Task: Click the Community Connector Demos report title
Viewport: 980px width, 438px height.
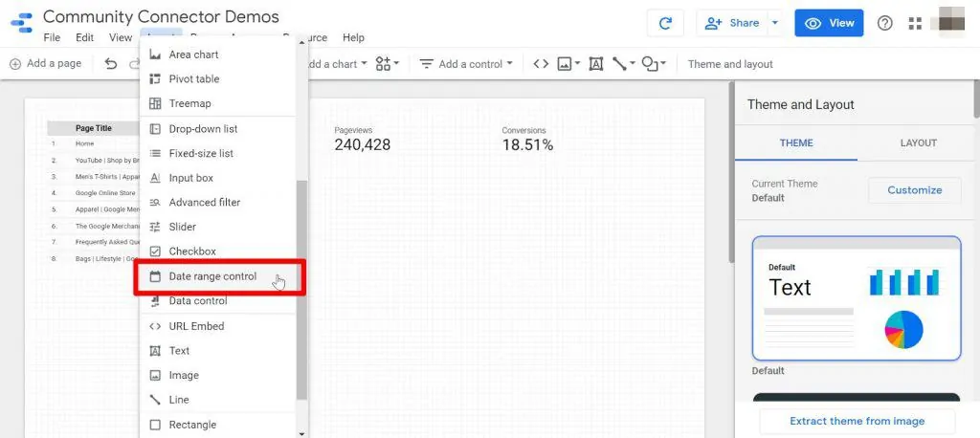Action: (161, 16)
